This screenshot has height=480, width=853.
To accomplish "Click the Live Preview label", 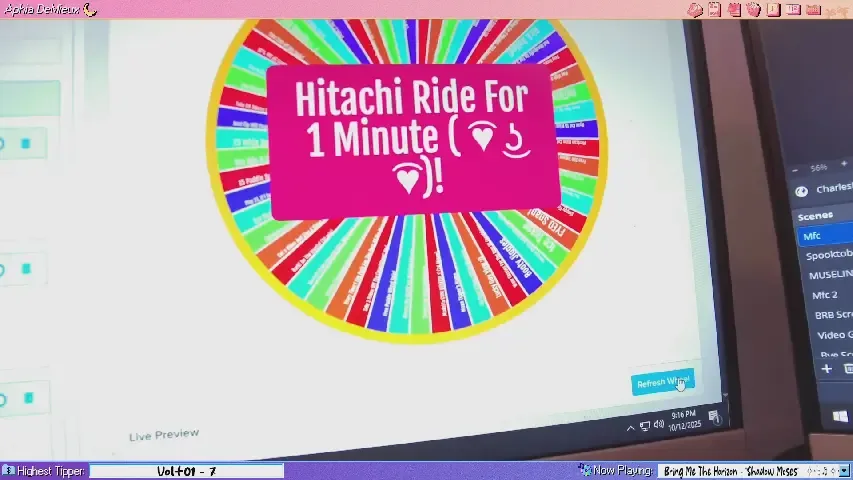I will click(164, 434).
